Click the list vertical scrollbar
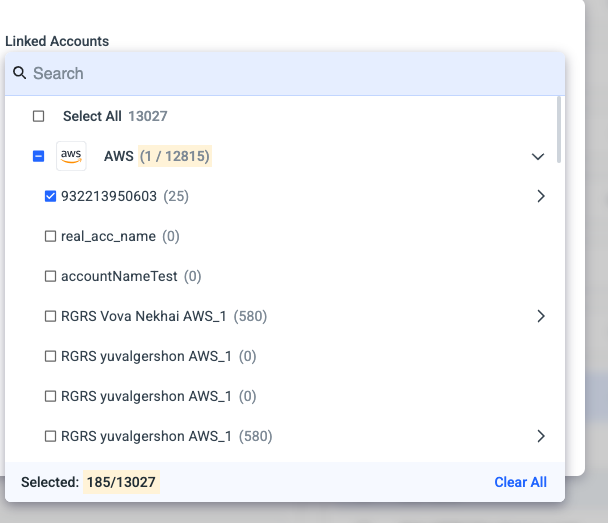Image resolution: width=608 pixels, height=523 pixels. click(x=559, y=129)
